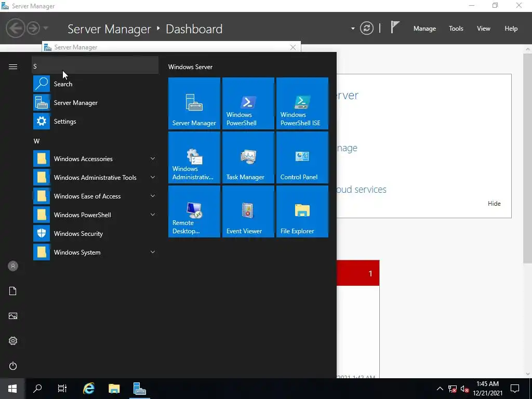Expand the Windows PowerShell folder
Screen dimensions: 532x399
tap(96, 215)
